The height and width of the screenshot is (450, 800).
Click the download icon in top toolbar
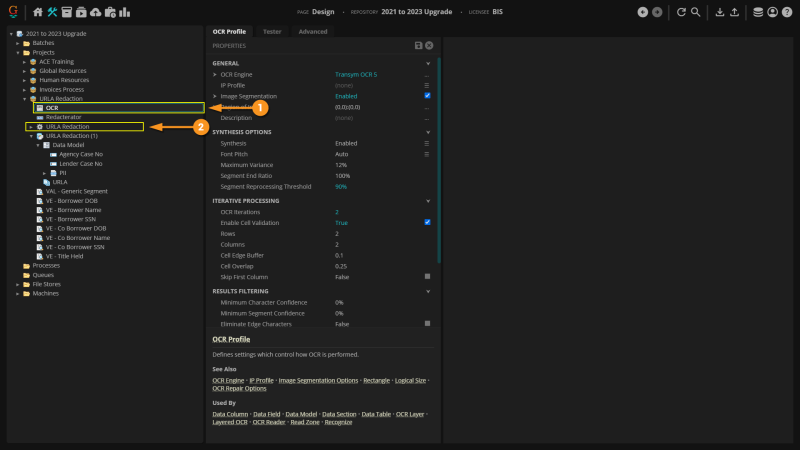tap(719, 12)
